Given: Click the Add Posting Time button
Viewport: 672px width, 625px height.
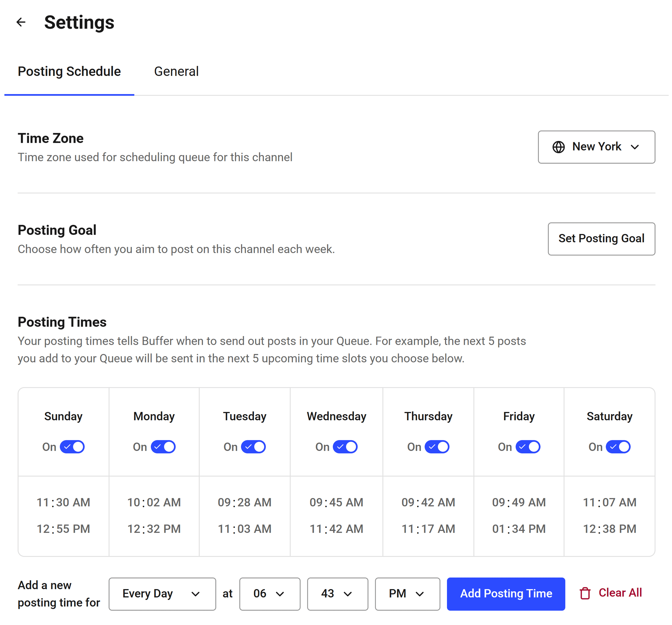Looking at the screenshot, I should [506, 594].
